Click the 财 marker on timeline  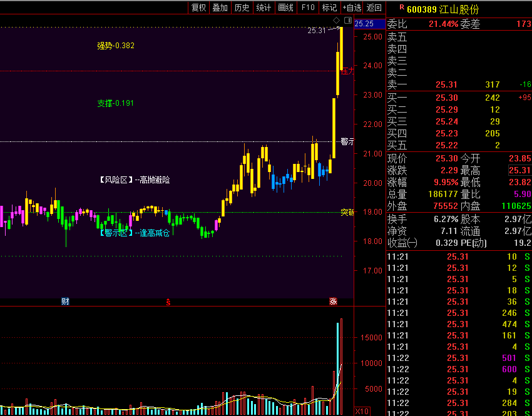coord(65,301)
